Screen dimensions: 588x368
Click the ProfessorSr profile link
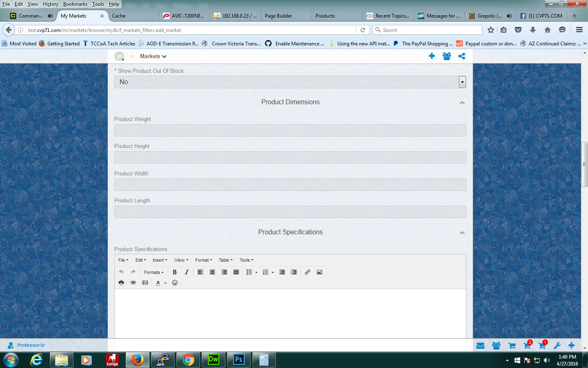point(31,346)
